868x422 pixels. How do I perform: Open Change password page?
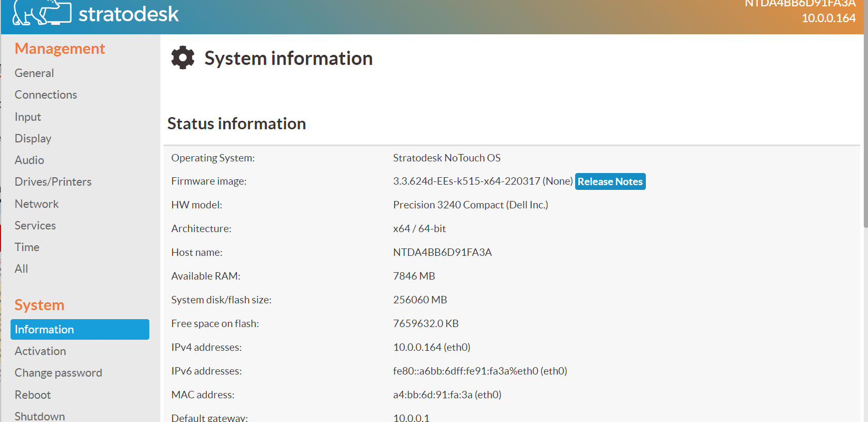tap(59, 373)
